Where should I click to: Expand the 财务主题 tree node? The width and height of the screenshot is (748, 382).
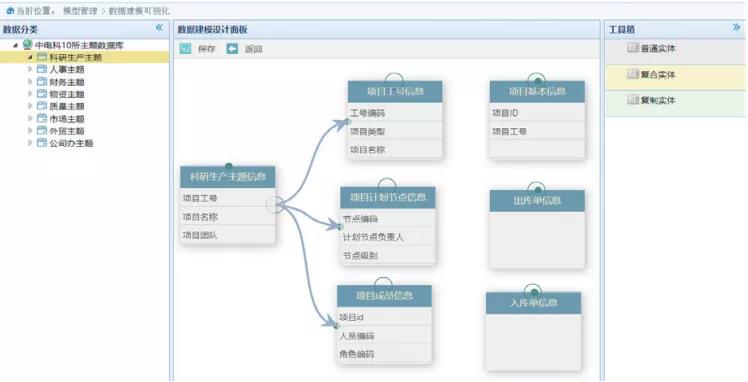[x=30, y=82]
